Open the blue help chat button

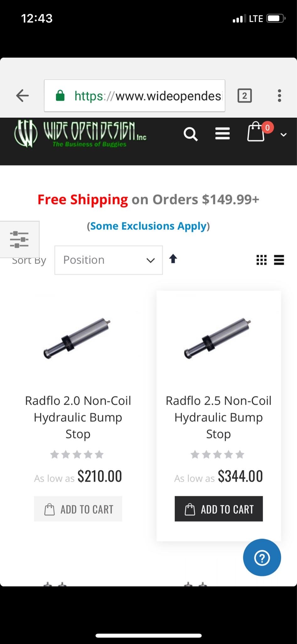click(x=262, y=558)
